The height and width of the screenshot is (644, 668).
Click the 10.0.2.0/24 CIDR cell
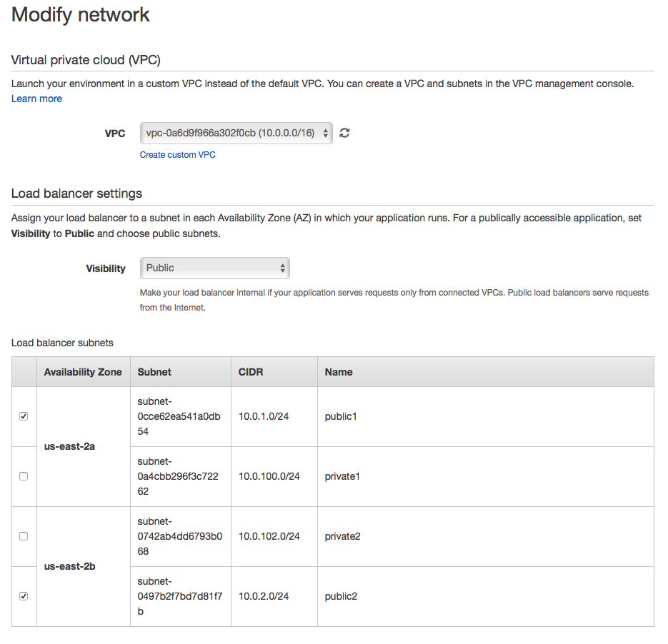(x=264, y=596)
